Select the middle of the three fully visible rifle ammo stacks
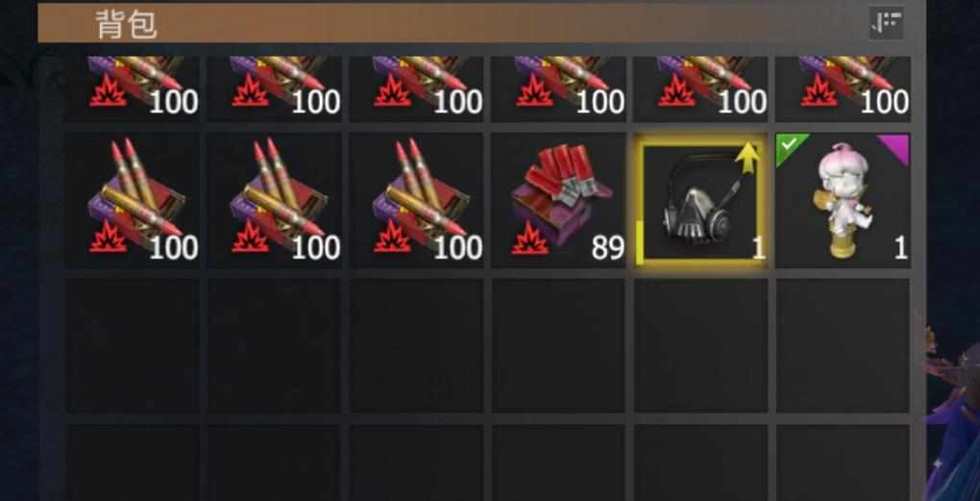 274,201
